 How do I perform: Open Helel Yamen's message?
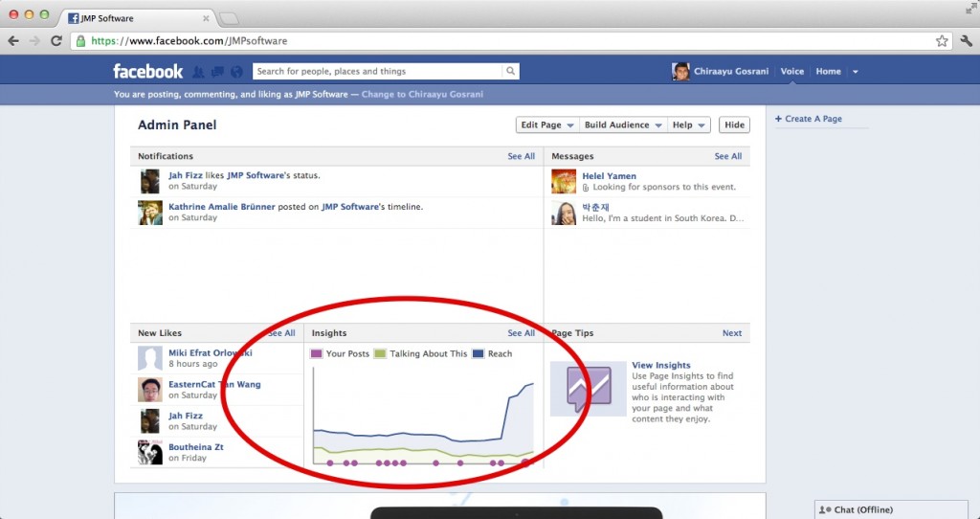(x=610, y=176)
